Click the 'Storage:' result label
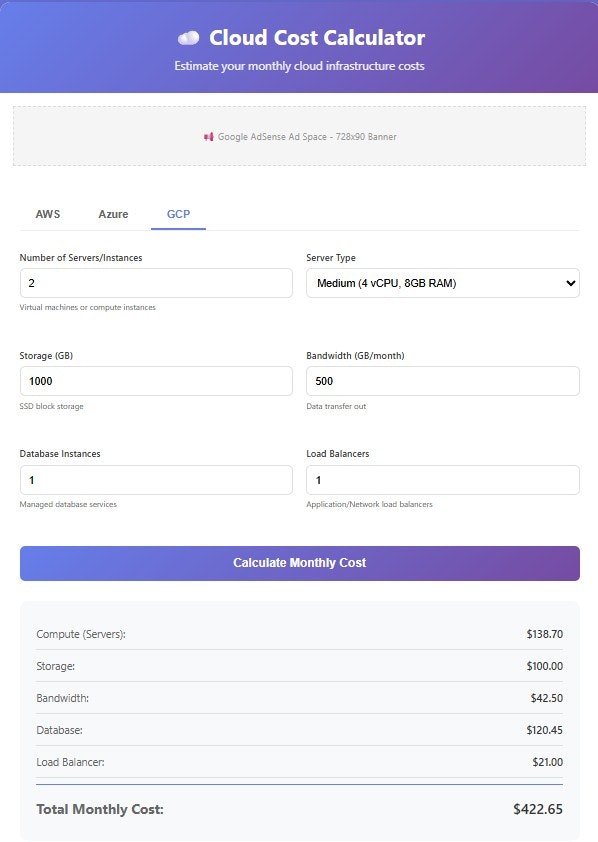The image size is (598, 842). pyautogui.click(x=56, y=666)
